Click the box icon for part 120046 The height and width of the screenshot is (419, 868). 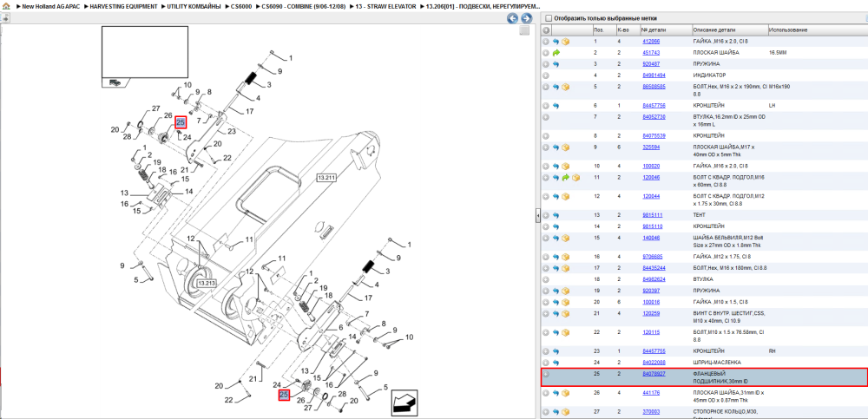tap(575, 178)
